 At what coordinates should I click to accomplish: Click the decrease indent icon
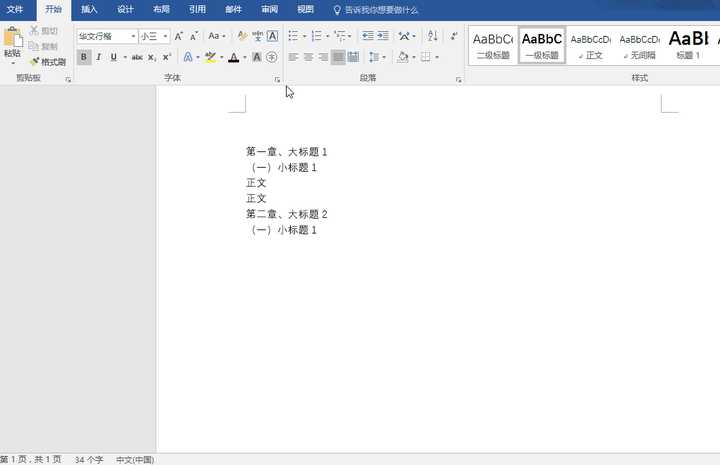pyautogui.click(x=367, y=36)
